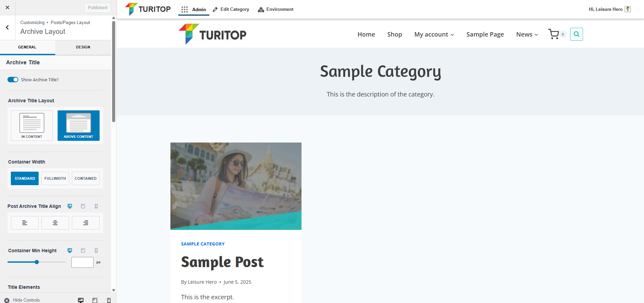This screenshot has width=644, height=303.
Task: Click the Container Min Height slider handle
Action: pos(37,262)
